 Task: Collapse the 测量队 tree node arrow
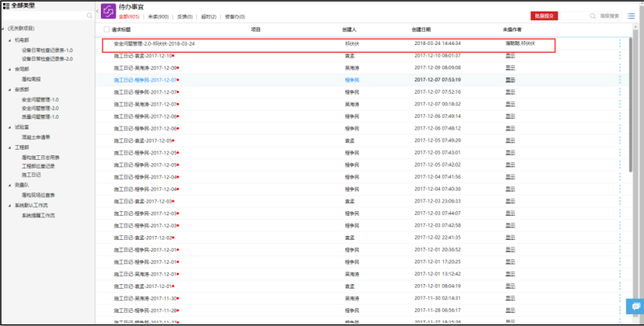tap(10, 186)
